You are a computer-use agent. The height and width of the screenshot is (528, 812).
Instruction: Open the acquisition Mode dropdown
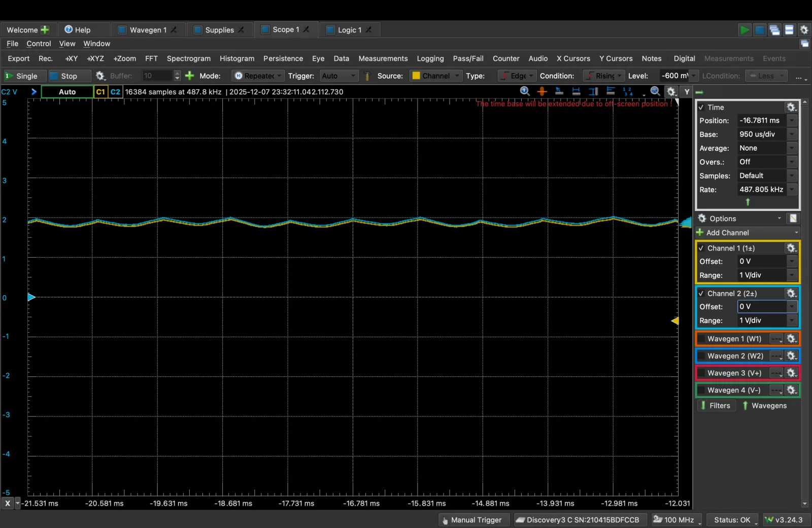pyautogui.click(x=258, y=76)
